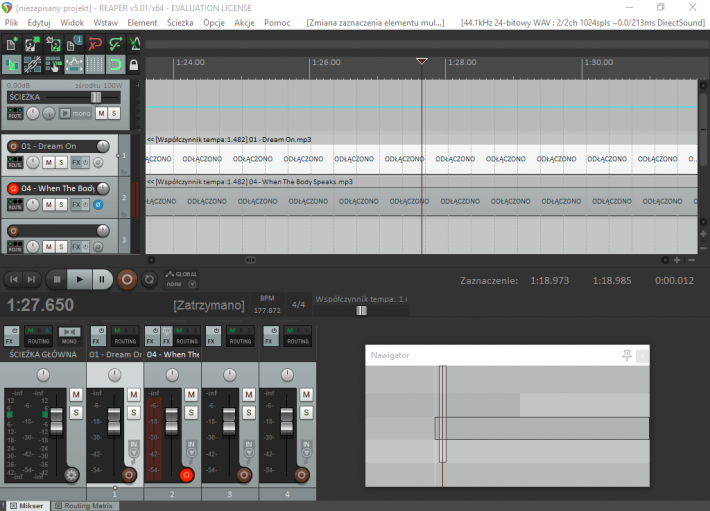Go to end of project transport button
The height and width of the screenshot is (511, 710).
[31, 279]
